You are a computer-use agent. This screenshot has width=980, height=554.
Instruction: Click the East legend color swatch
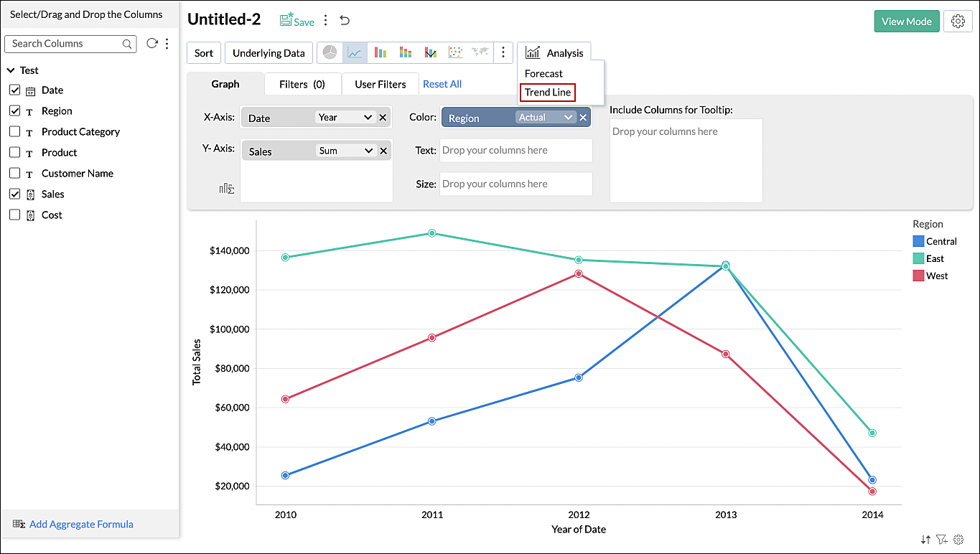[918, 259]
